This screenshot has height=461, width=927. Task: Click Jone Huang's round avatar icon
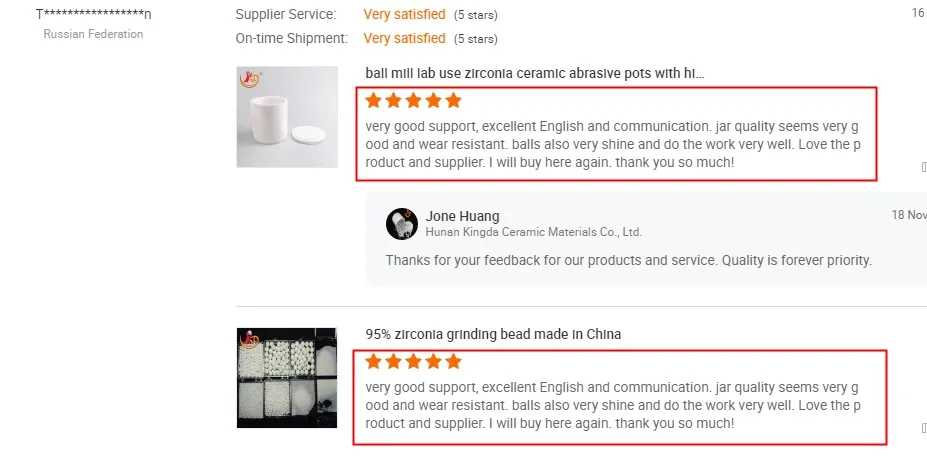pos(402,224)
